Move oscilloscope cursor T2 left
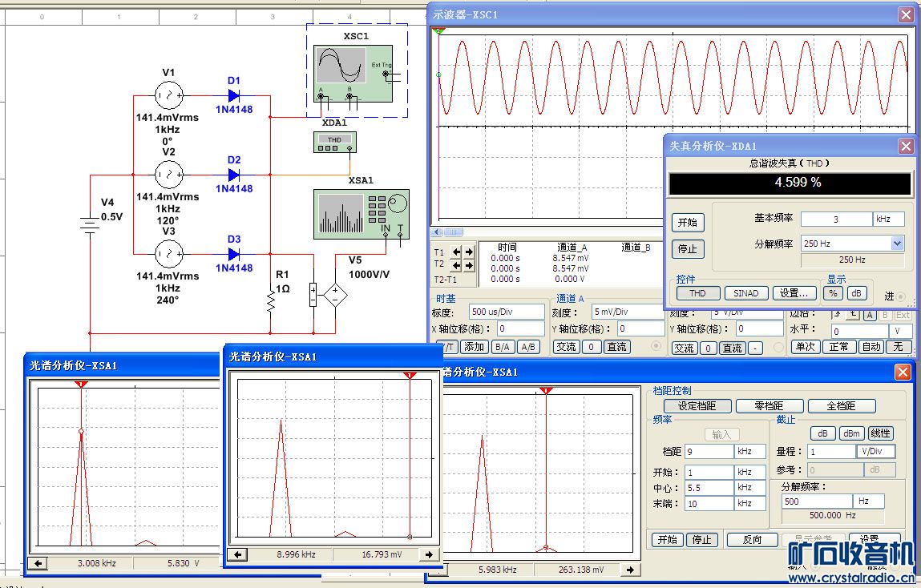This screenshot has width=921, height=588. [457, 264]
